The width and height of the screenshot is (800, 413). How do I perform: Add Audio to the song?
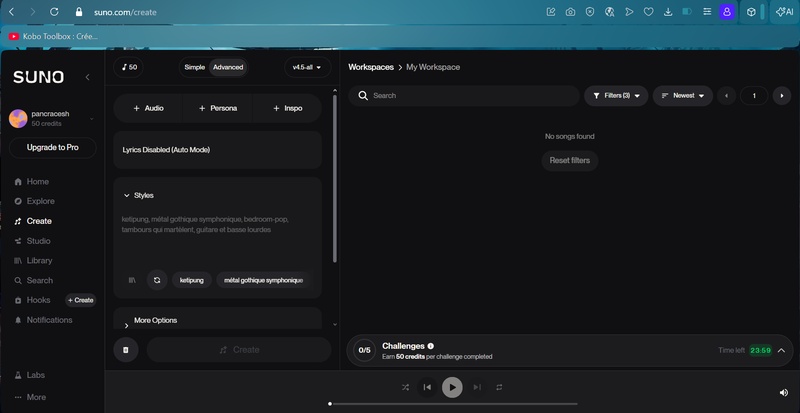pyautogui.click(x=148, y=108)
